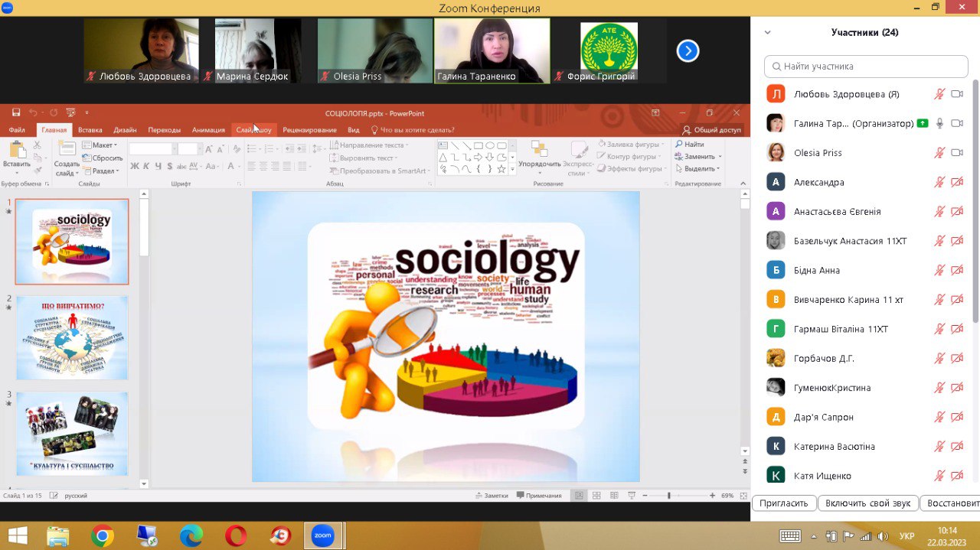Screen dimensions: 980x550
Task: Click the Opera browser taskbar icon
Action: (x=236, y=535)
